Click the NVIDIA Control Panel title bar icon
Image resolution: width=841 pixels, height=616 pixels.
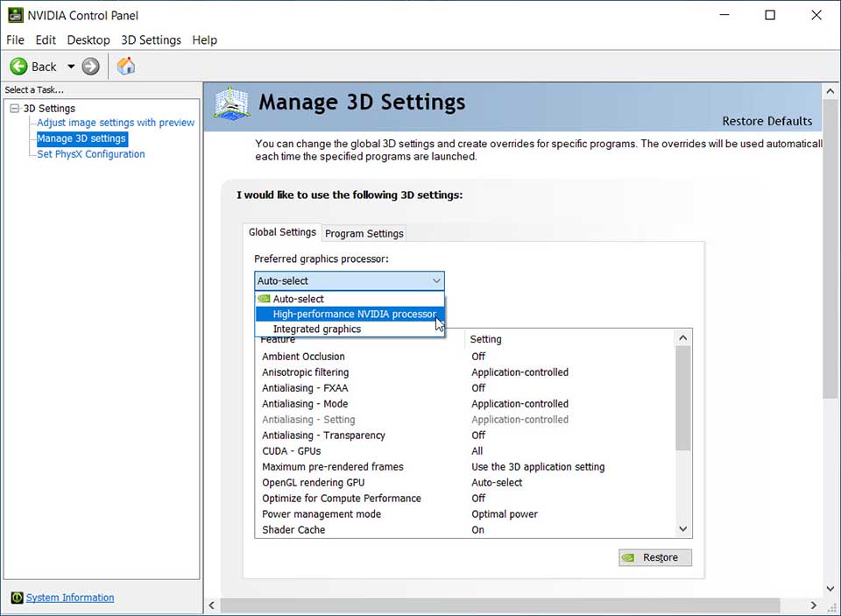click(x=15, y=15)
